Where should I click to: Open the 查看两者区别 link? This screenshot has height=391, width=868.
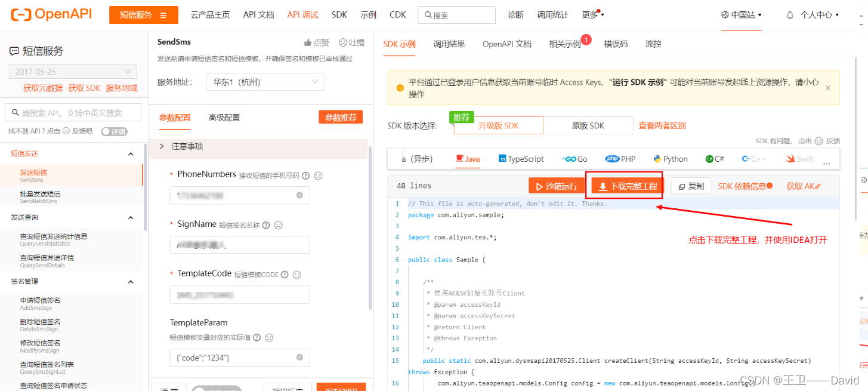[662, 125]
